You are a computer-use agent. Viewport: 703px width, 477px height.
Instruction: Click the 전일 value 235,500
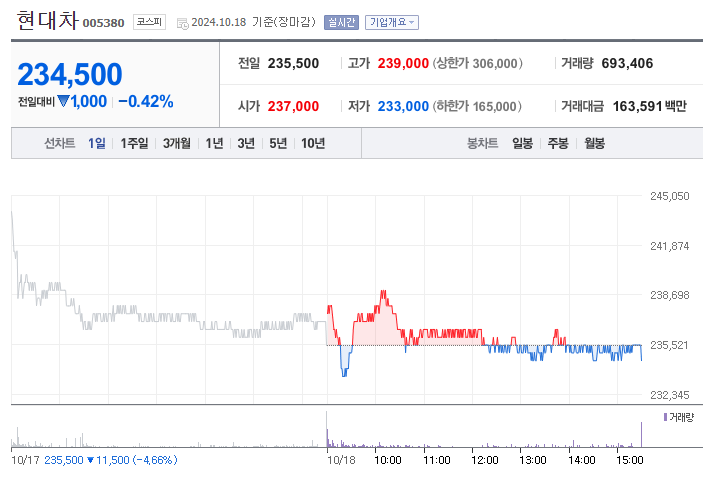[293, 64]
